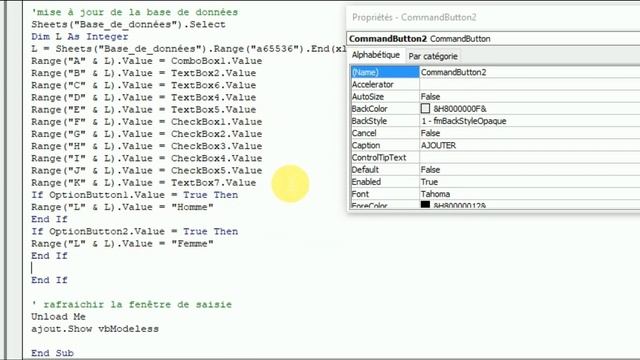Click the If OptionButton1.Value line
Image resolution: width=640 pixels, height=360 pixels.
(x=135, y=195)
